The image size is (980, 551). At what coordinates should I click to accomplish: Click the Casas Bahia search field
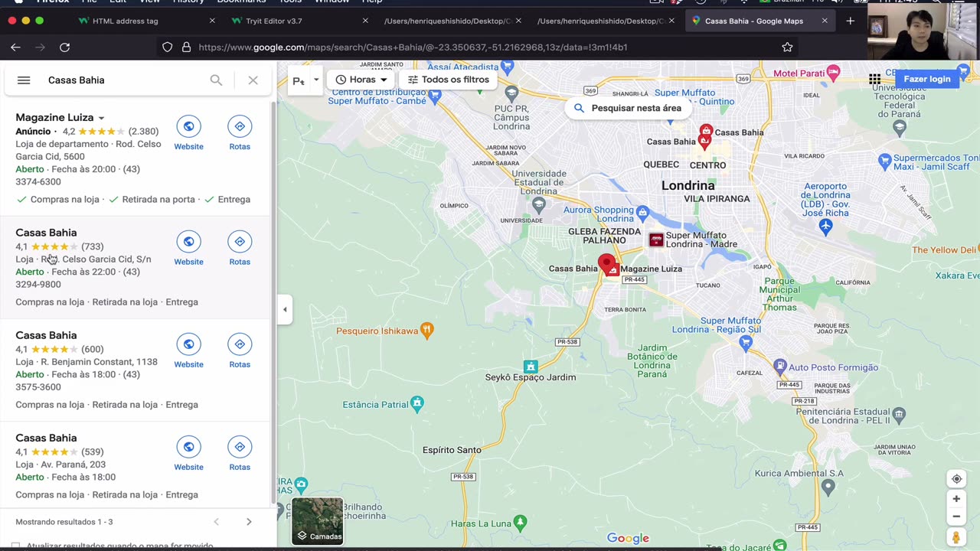click(x=122, y=80)
